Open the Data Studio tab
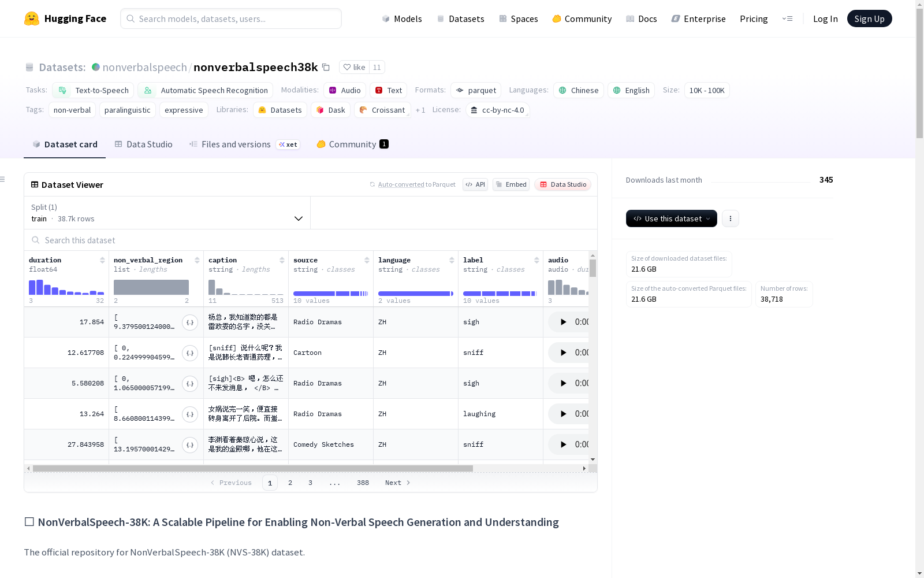Viewport: 924px width, 578px height. tap(144, 144)
